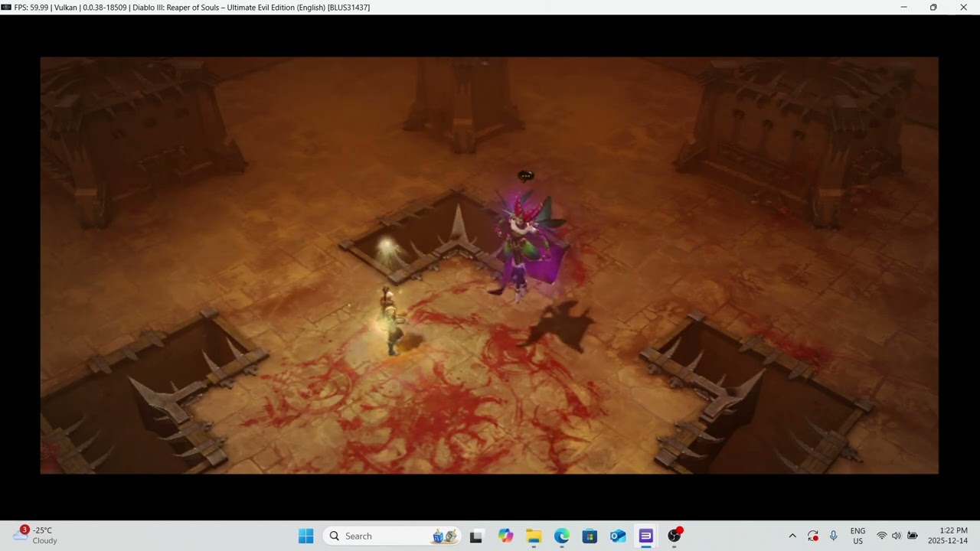
Task: Open the volume speaker icon
Action: [897, 536]
